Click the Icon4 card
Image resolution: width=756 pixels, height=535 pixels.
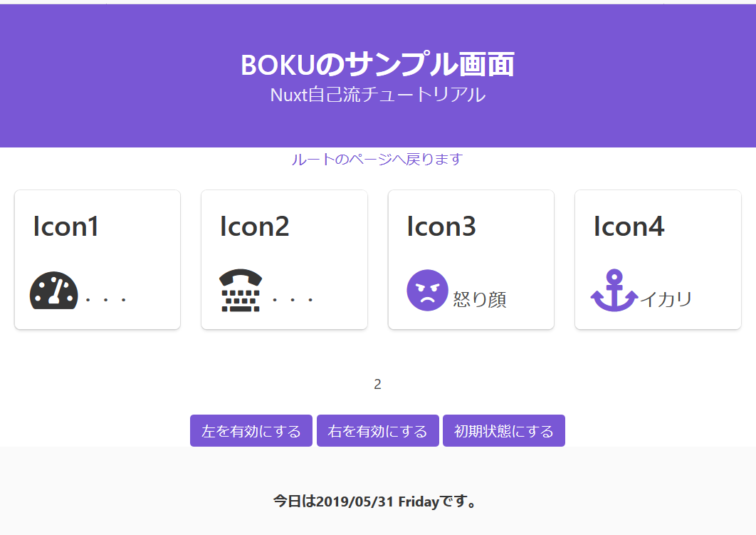(657, 259)
